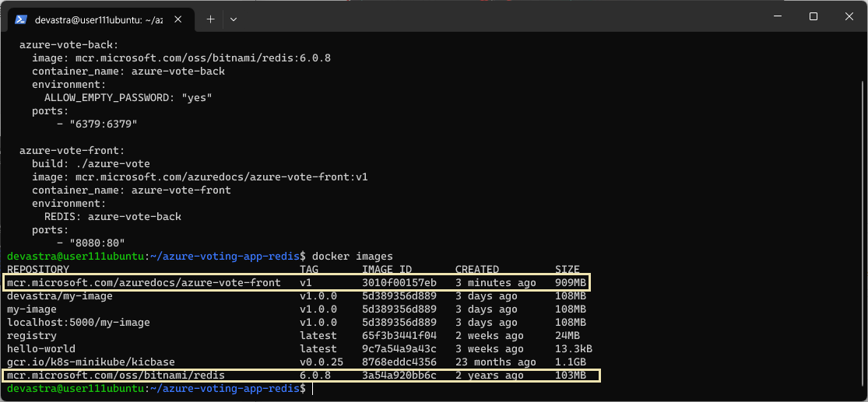
Task: Click the 6.0.8 tag in redis row
Action: (315, 376)
